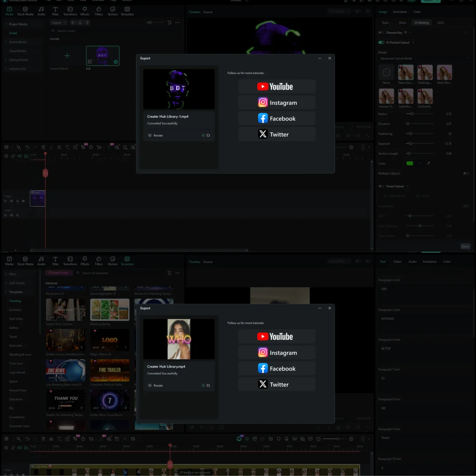Open the Animation tab beside Image

click(400, 12)
